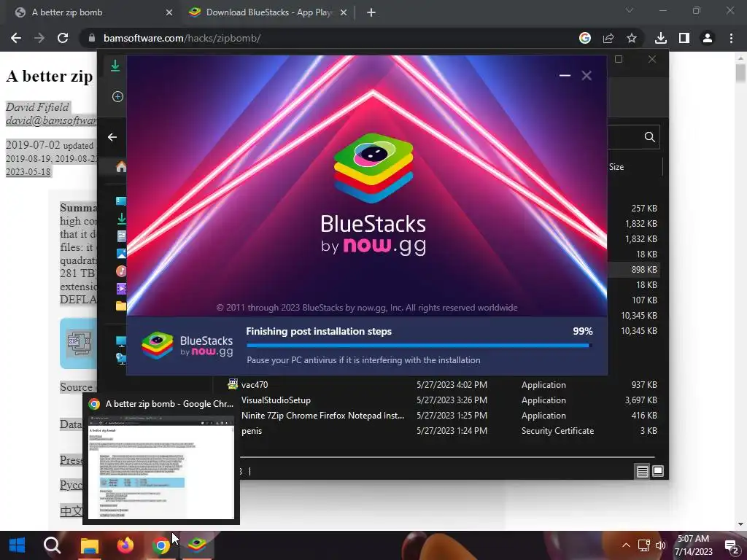Screen dimensions: 747x560
Task: Minimize the BlueStacks installer window
Action: click(x=565, y=75)
